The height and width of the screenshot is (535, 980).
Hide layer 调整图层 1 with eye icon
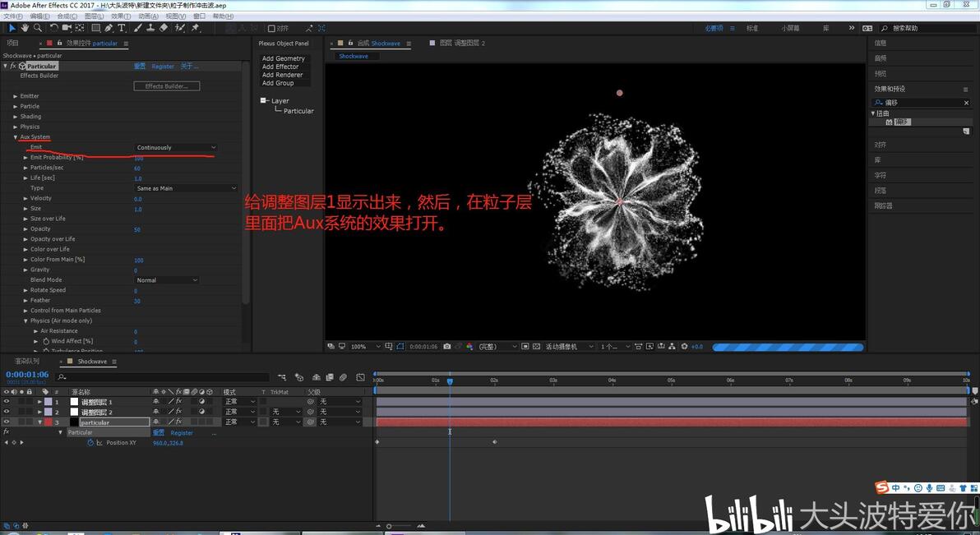7,402
